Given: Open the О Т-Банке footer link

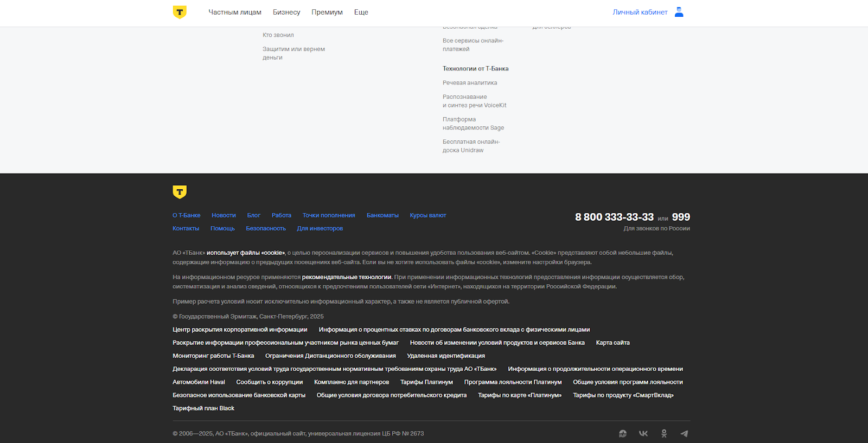Looking at the screenshot, I should (x=187, y=215).
